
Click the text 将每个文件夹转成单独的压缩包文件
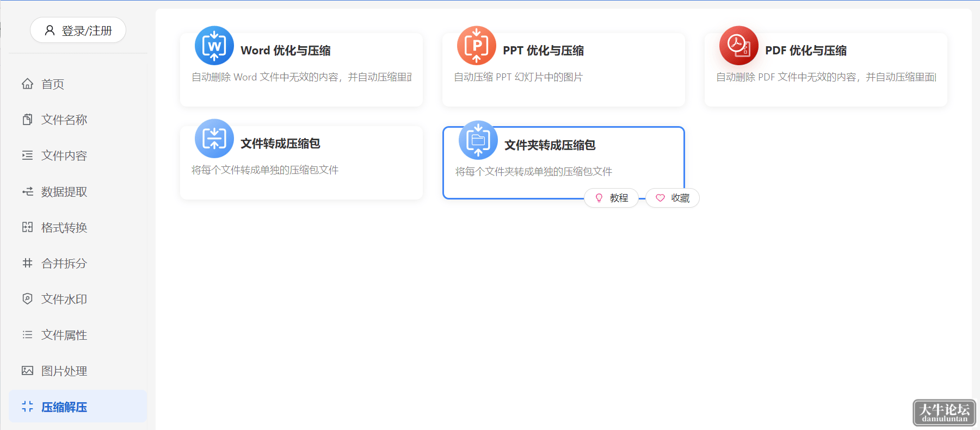click(x=534, y=172)
